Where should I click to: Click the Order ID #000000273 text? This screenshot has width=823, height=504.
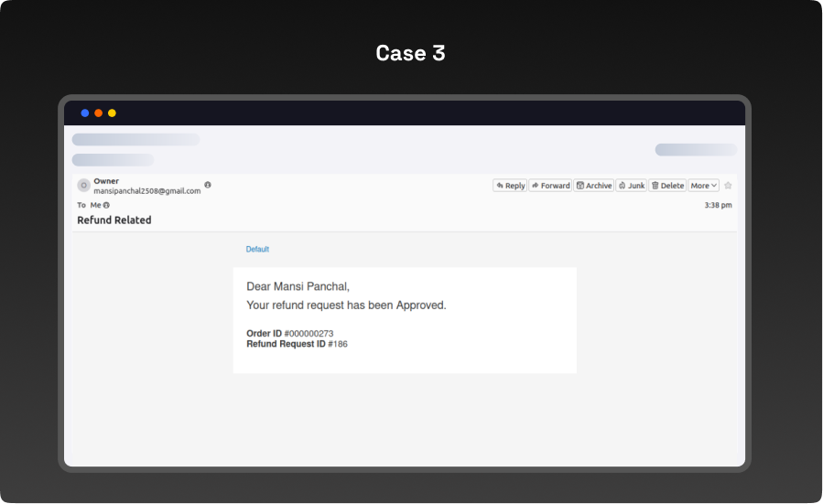(289, 333)
